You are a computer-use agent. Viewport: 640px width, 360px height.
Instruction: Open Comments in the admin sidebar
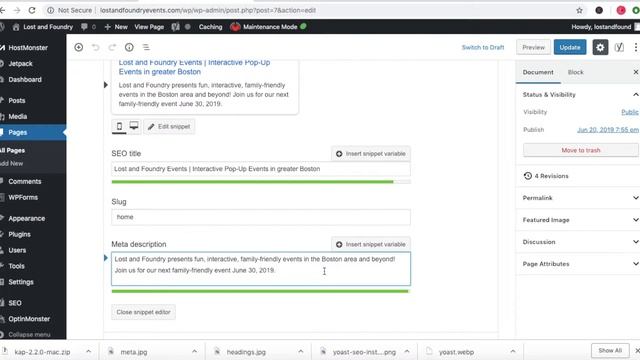tap(24, 181)
